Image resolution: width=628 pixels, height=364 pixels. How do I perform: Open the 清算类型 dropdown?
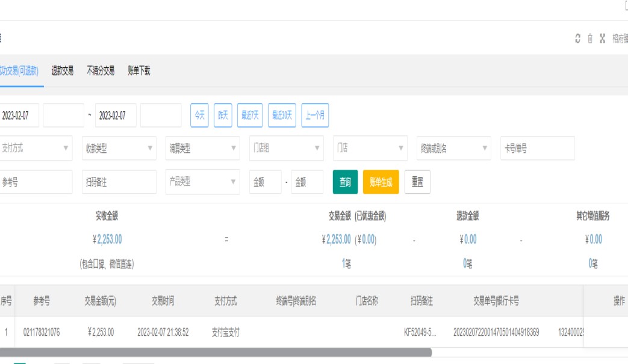click(202, 149)
